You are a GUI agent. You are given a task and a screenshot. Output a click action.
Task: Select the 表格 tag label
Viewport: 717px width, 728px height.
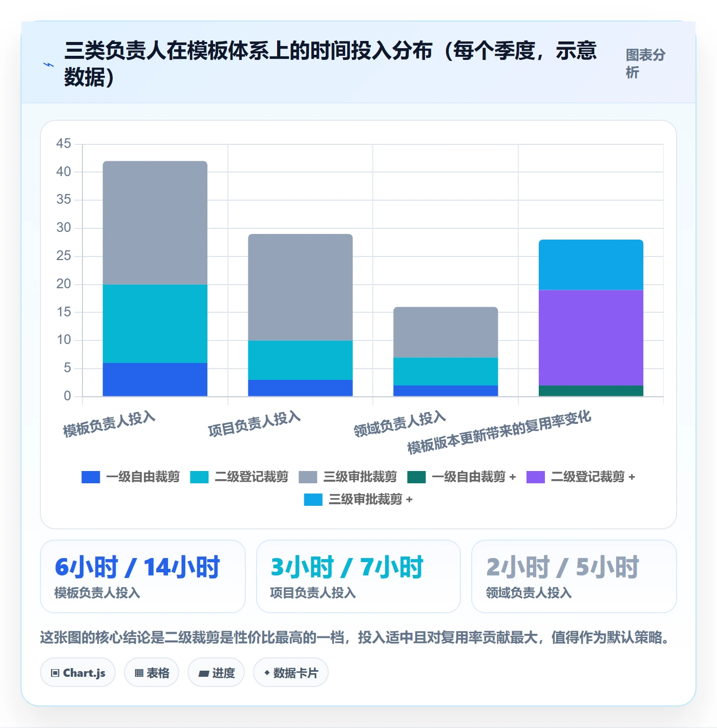click(x=158, y=673)
